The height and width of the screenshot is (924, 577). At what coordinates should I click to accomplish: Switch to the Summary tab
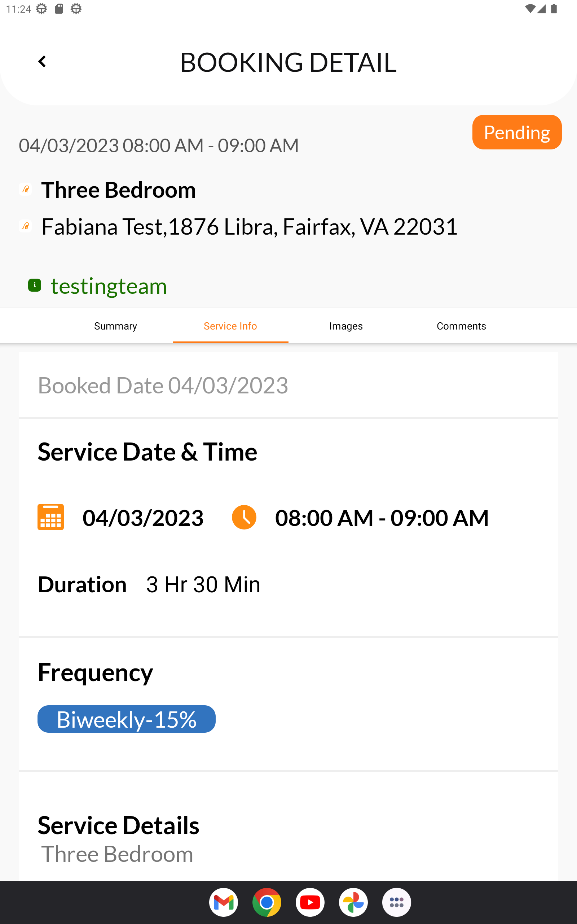(116, 326)
